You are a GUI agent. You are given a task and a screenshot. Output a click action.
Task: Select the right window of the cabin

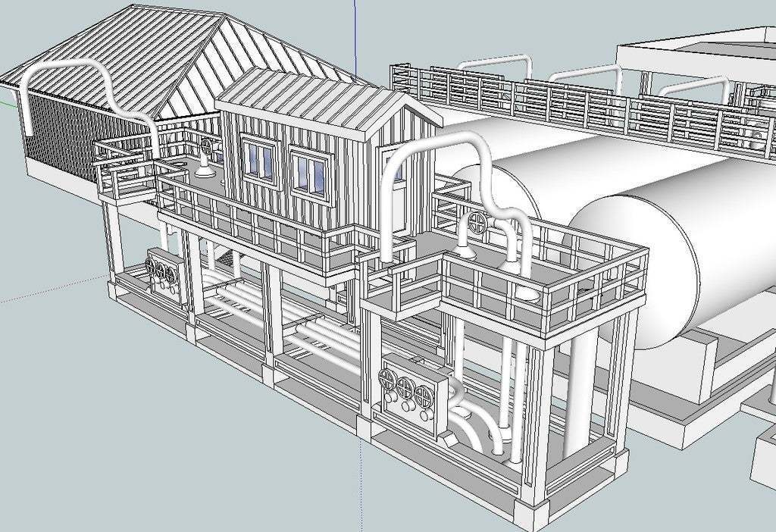[309, 172]
